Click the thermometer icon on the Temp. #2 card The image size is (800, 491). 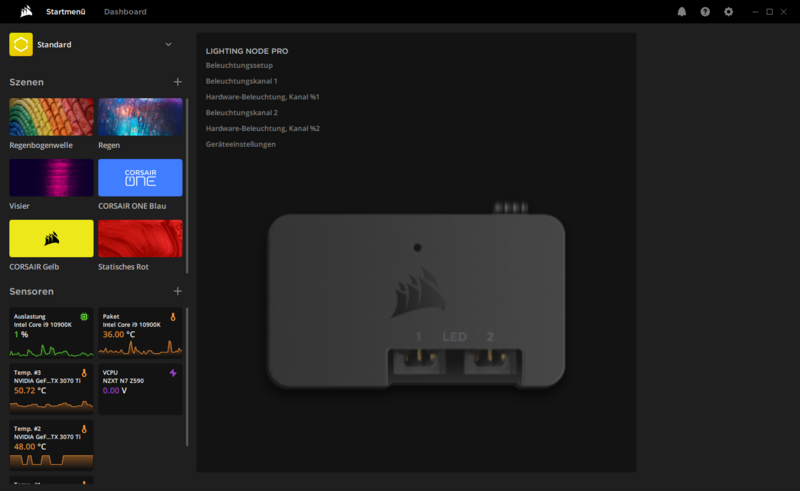[84, 429]
